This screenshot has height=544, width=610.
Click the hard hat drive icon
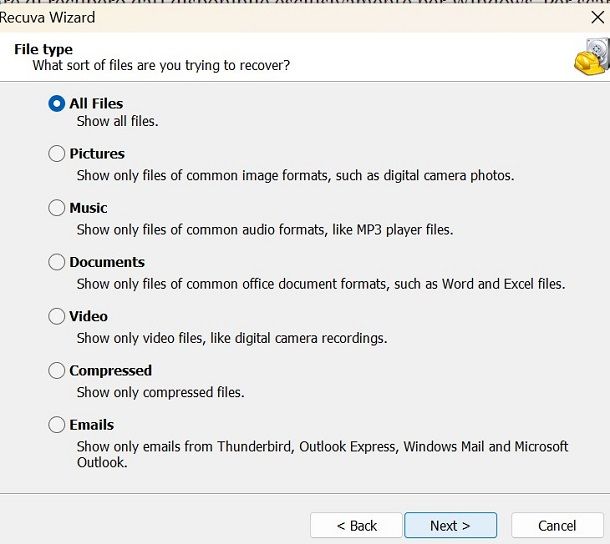point(591,57)
